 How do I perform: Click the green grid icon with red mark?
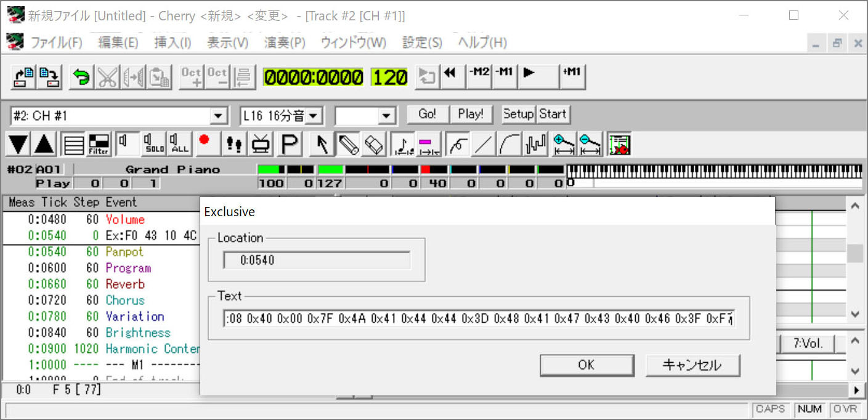click(x=619, y=144)
